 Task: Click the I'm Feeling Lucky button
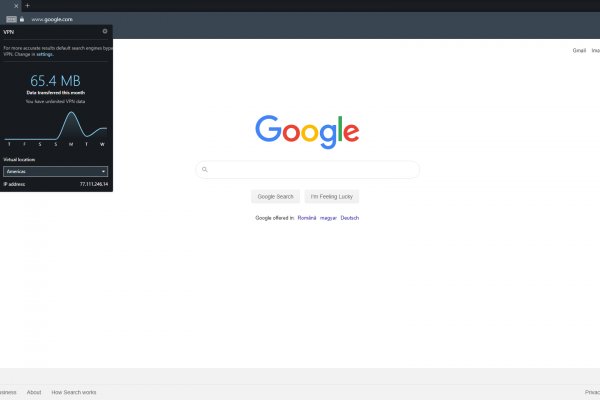[x=332, y=196]
